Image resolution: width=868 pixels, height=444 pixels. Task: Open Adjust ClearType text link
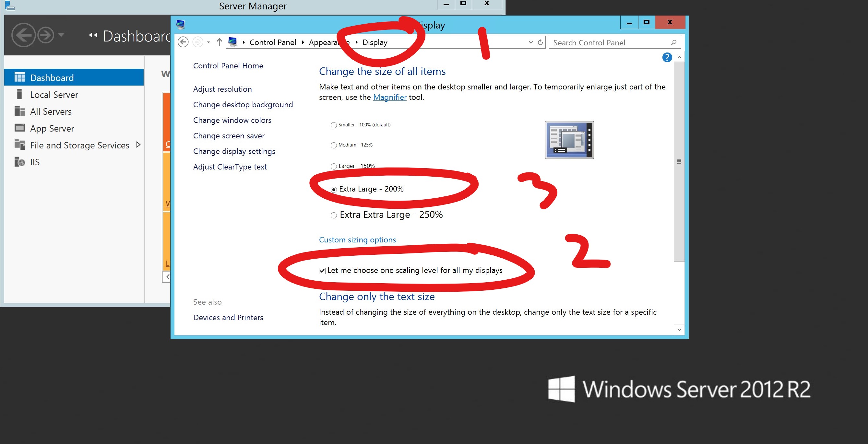230,167
